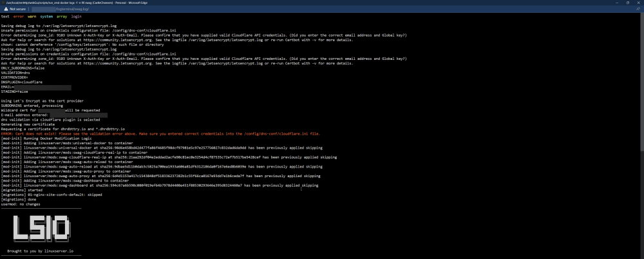This screenshot has height=259, width=644.
Task: Click 'Adding linuxserver/mods:swag-auto-reload to container' line
Action: [x=67, y=162]
